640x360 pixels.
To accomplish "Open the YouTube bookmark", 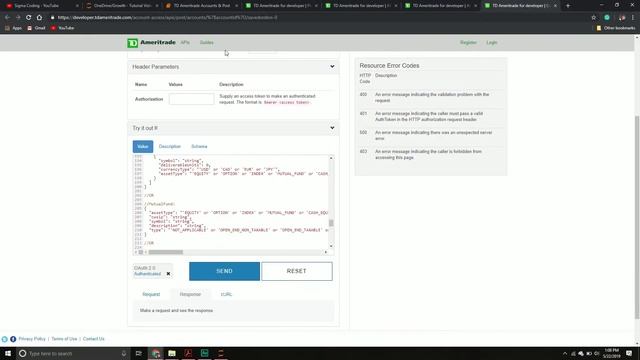I will [x=62, y=28].
